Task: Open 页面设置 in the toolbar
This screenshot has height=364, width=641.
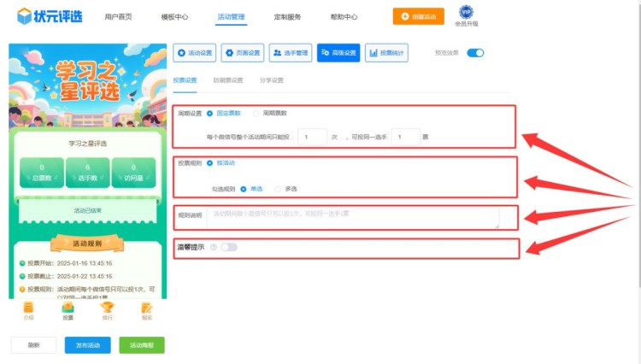Action: pyautogui.click(x=243, y=53)
